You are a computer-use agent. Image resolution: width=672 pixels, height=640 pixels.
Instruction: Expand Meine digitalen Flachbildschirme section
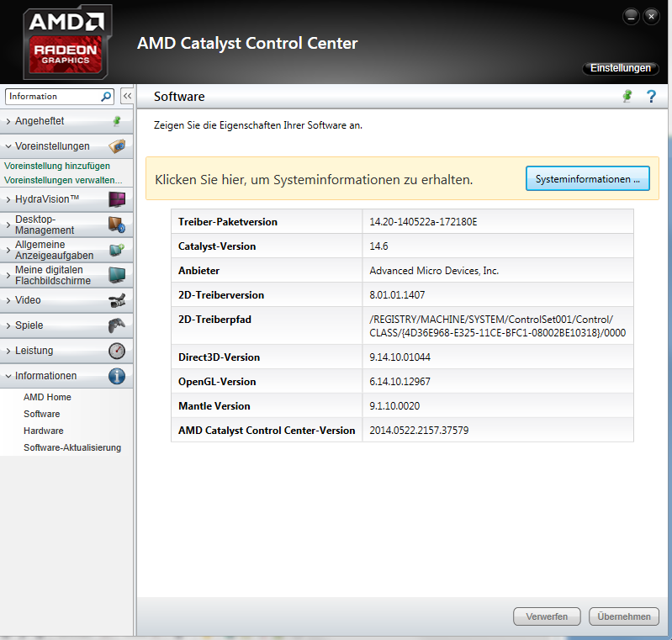click(x=66, y=275)
